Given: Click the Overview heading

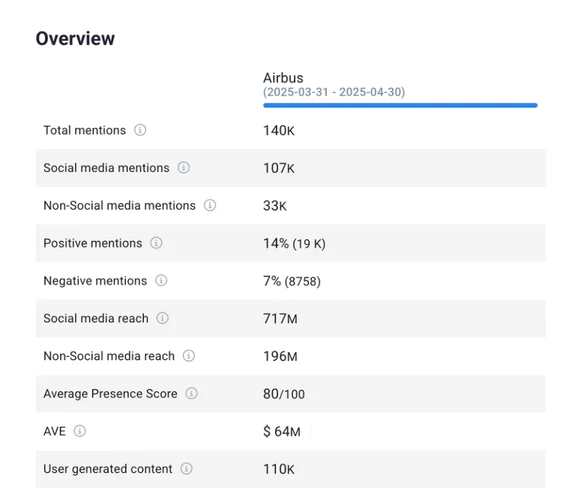Looking at the screenshot, I should pos(75,39).
